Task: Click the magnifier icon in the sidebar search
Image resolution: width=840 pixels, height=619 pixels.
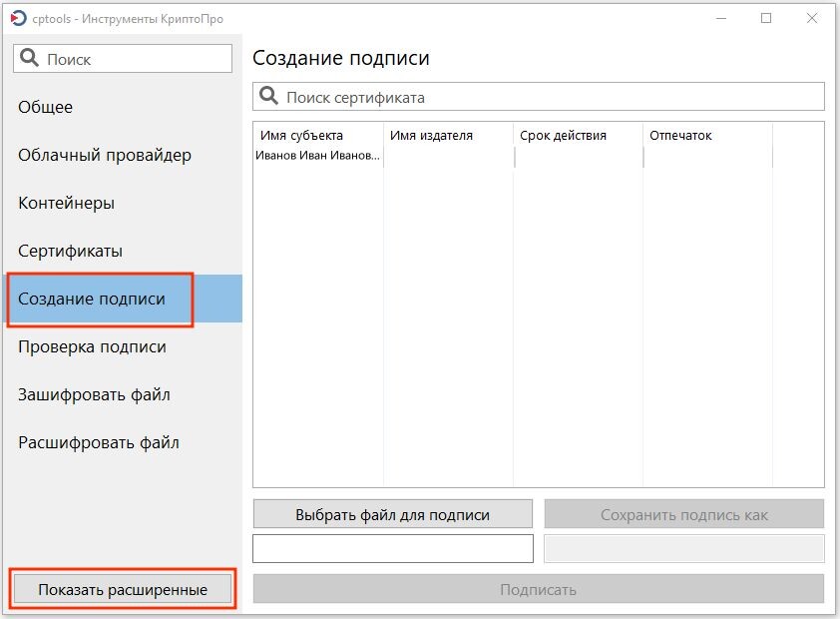Action: click(29, 57)
